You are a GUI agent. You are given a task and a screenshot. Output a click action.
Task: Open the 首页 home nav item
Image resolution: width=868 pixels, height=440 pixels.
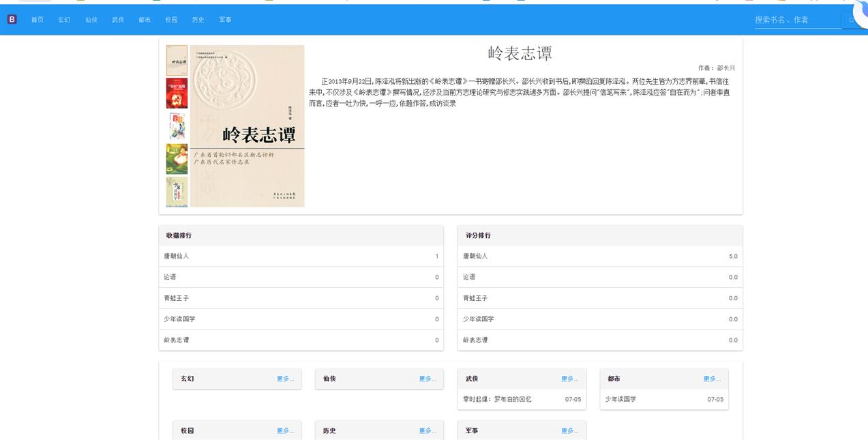(37, 20)
